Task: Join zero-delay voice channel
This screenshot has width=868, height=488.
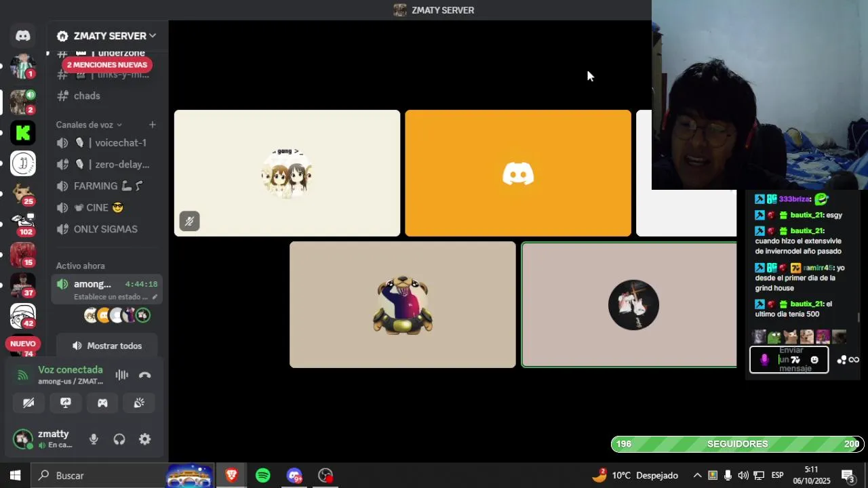Action: [106, 164]
